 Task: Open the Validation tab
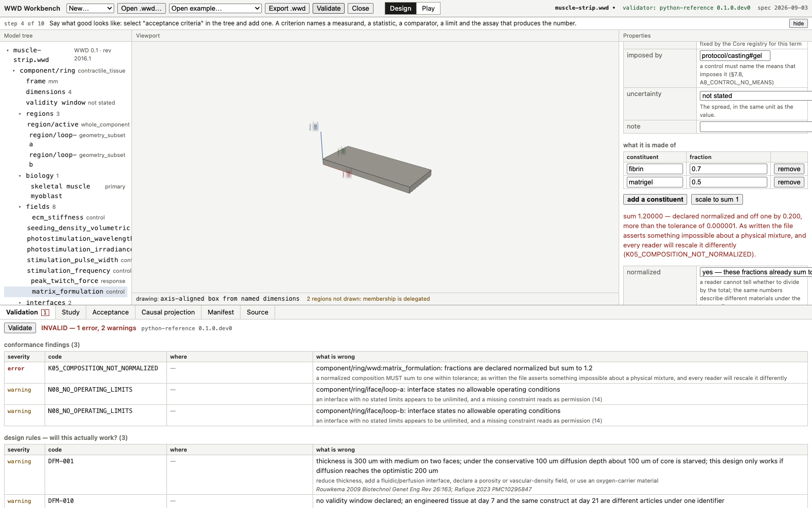[x=27, y=312]
